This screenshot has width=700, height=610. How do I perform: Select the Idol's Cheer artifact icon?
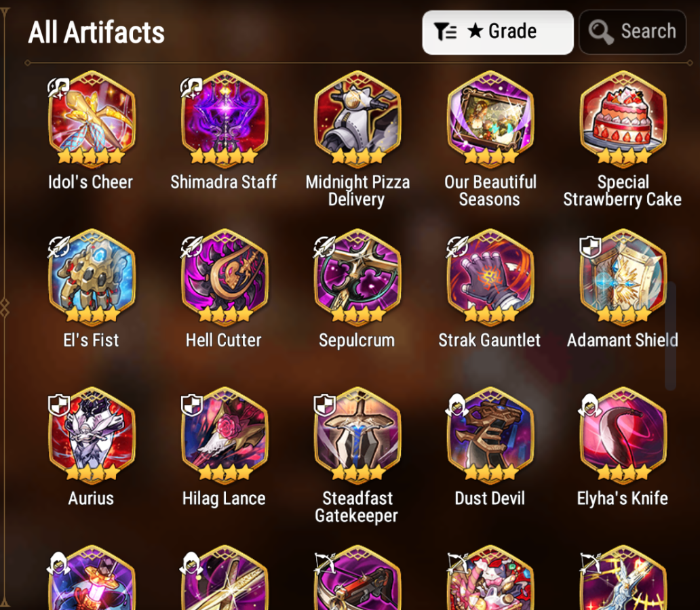pos(92,119)
